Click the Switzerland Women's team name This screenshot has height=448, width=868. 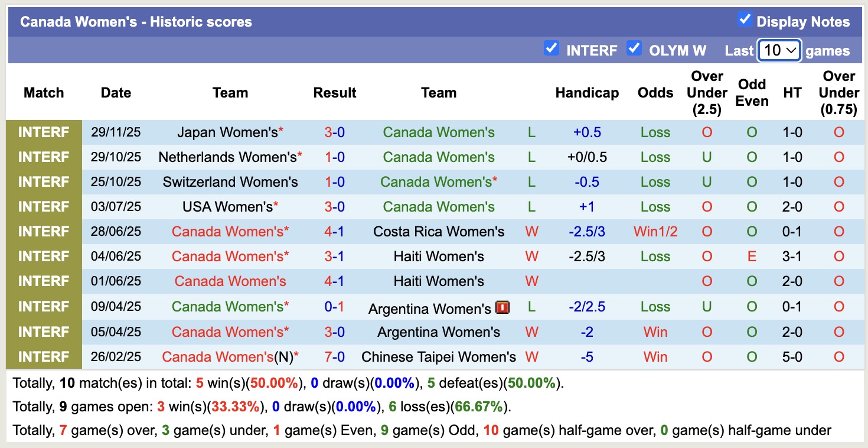click(230, 182)
